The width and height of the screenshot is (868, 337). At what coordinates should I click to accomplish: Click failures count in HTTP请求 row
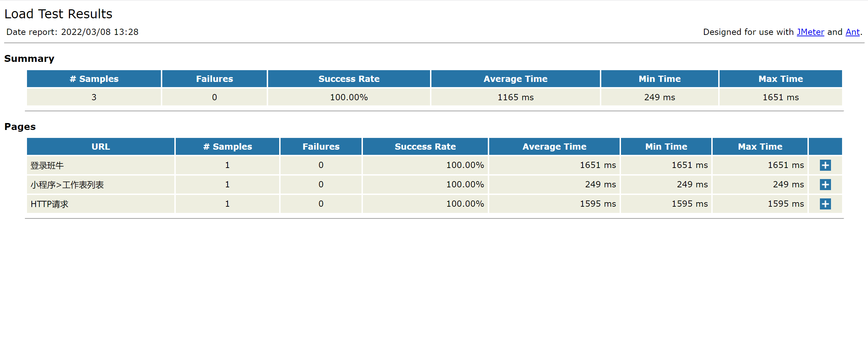click(321, 204)
